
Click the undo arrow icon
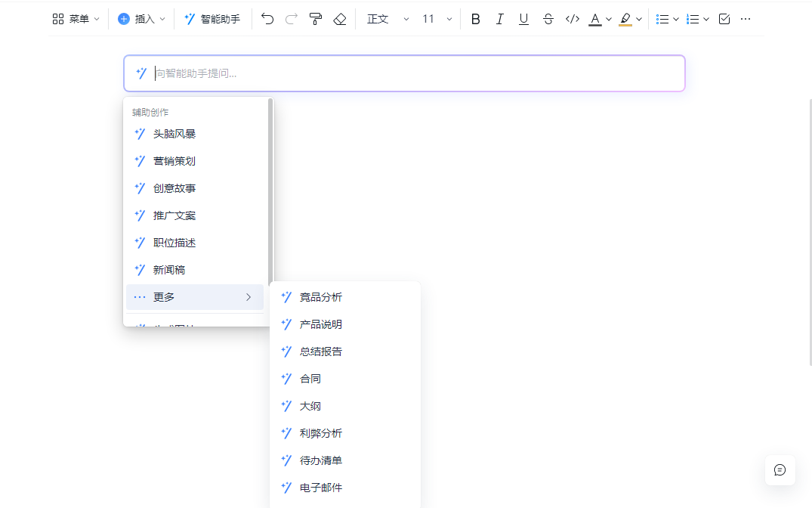click(267, 19)
